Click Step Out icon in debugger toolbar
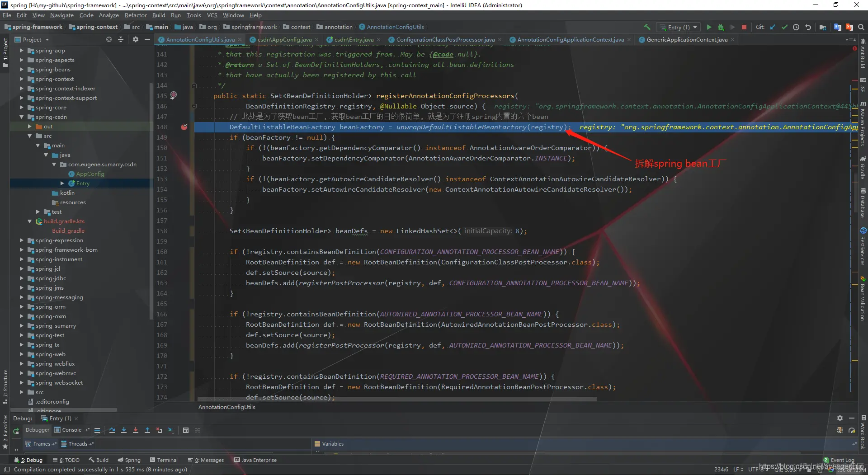The image size is (868, 475). coord(147,430)
